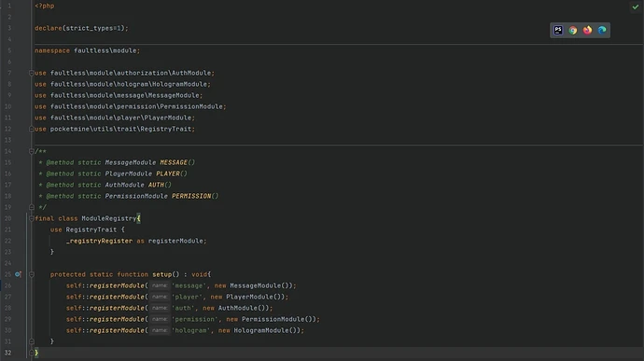This screenshot has width=644, height=361.
Task: Click the closing brace on line 32
Action: point(36,353)
